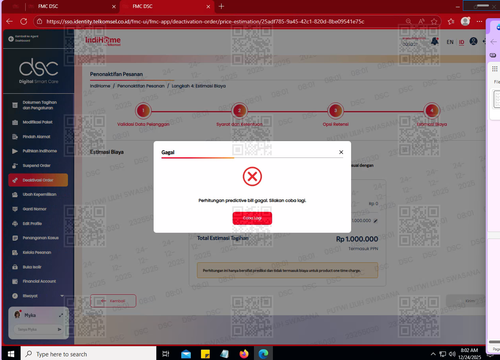
Task: Close the Gagal dialog with the X
Action: point(341,152)
